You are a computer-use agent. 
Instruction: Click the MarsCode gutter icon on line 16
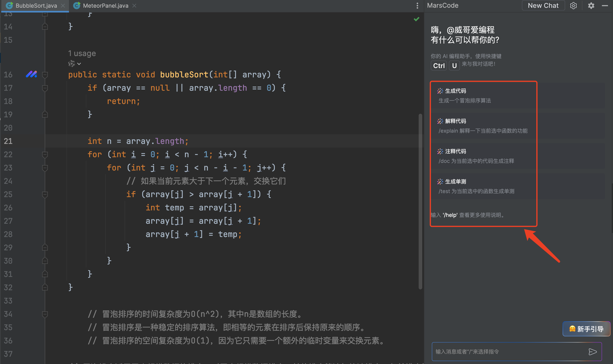(31, 74)
